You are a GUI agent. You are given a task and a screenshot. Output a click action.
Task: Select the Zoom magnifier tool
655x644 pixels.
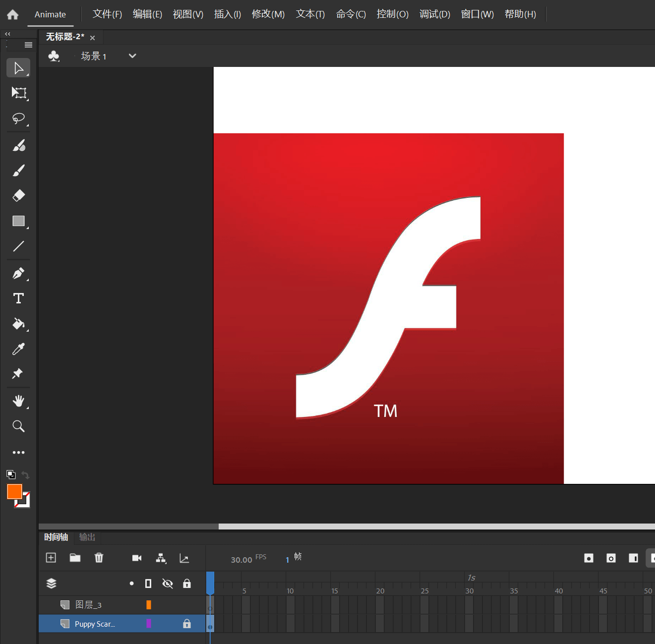point(18,426)
